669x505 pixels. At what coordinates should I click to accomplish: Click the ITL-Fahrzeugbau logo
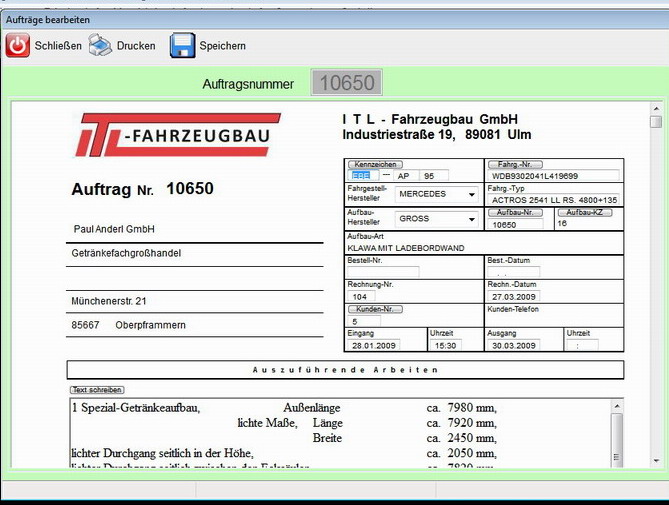tap(177, 135)
